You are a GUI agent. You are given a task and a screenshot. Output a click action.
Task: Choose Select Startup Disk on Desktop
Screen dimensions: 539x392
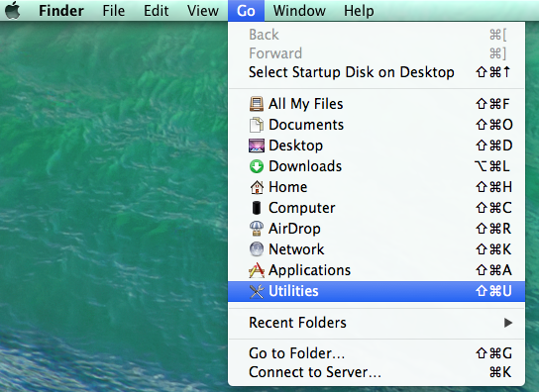click(x=377, y=72)
